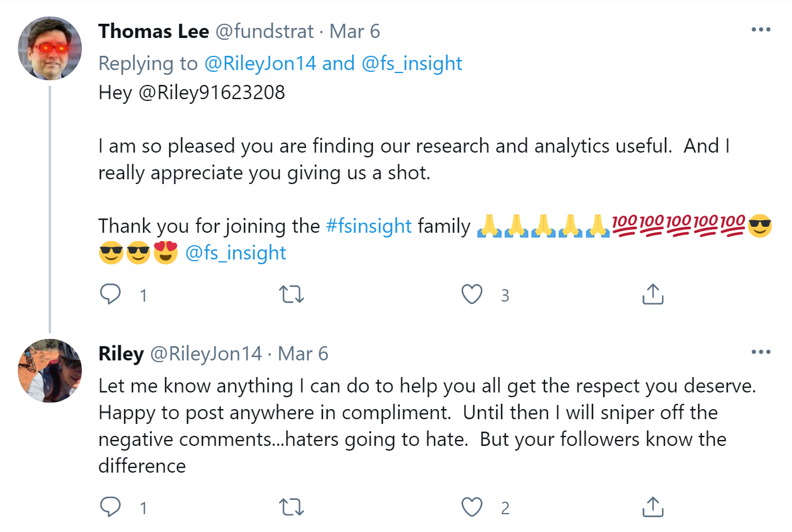Share Riley's tweet
792x532 pixels.
click(x=652, y=507)
